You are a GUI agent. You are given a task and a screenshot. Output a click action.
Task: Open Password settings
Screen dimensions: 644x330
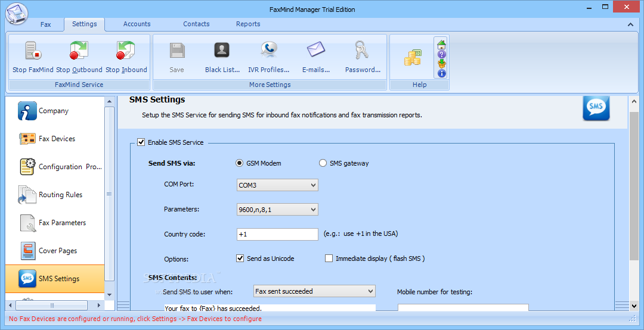[363, 57]
